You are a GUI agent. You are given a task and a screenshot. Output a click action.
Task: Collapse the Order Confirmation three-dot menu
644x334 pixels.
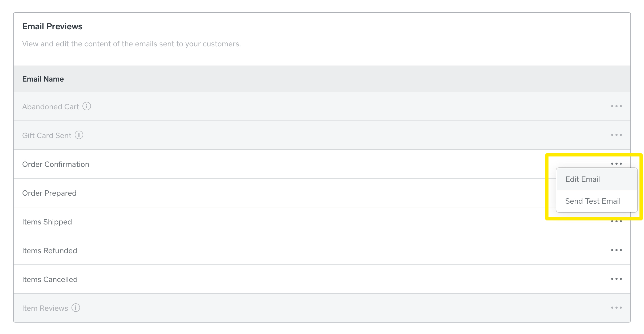(616, 164)
